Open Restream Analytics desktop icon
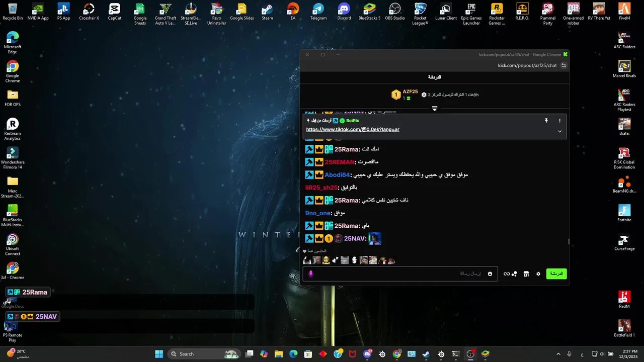The width and height of the screenshot is (644, 362). tap(13, 130)
